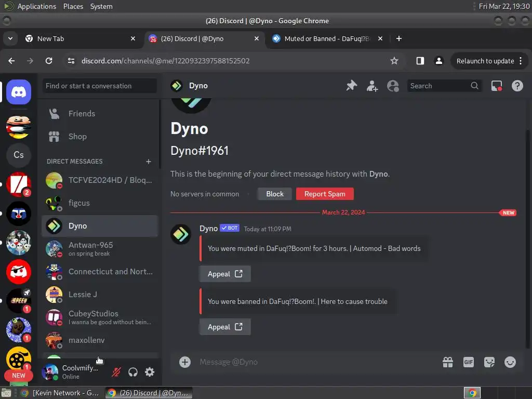This screenshot has width=532, height=399.
Task: Go back in Chrome
Action: point(11,61)
